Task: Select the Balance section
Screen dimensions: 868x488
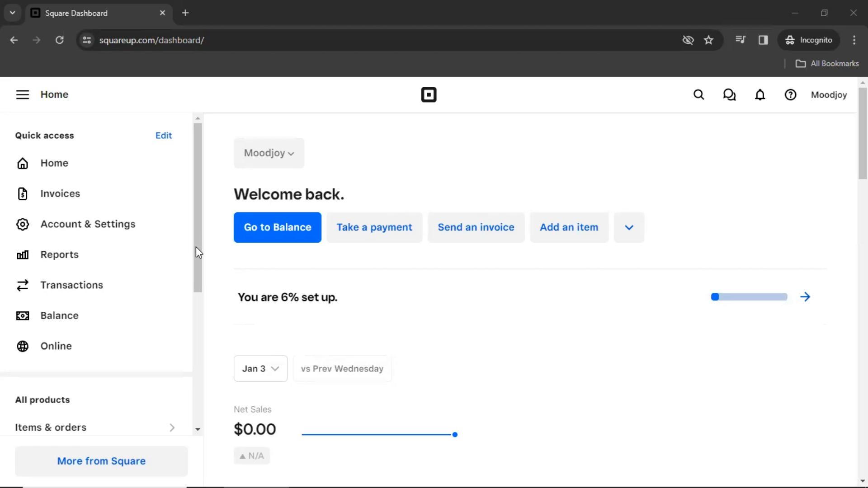Action: pos(60,316)
